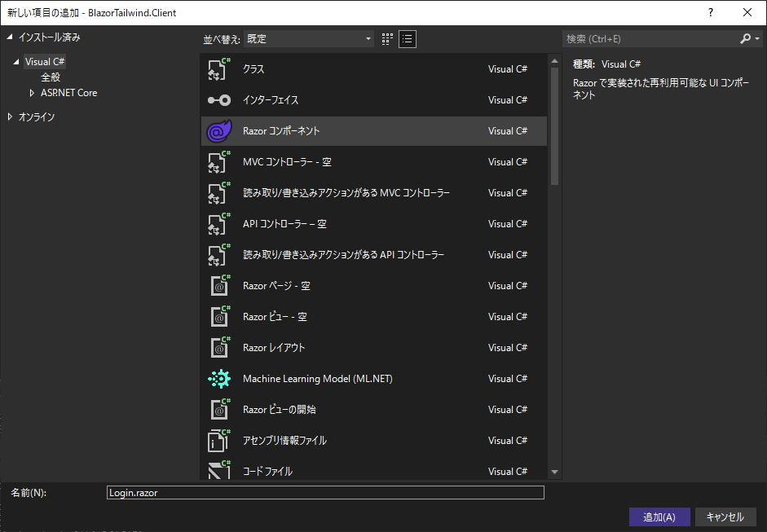Select Machine Learning Model (ML.NET) text
This screenshot has height=532, width=767.
[x=317, y=379]
